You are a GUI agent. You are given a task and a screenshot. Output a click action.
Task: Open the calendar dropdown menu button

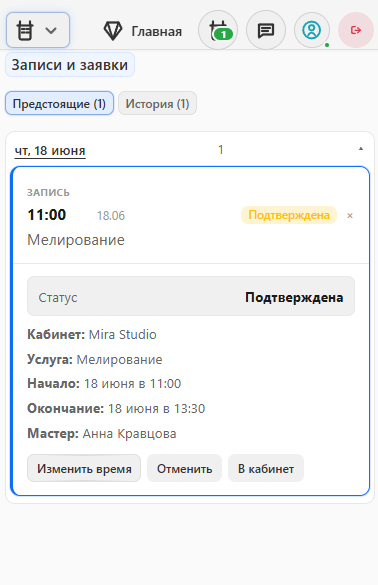tap(38, 30)
